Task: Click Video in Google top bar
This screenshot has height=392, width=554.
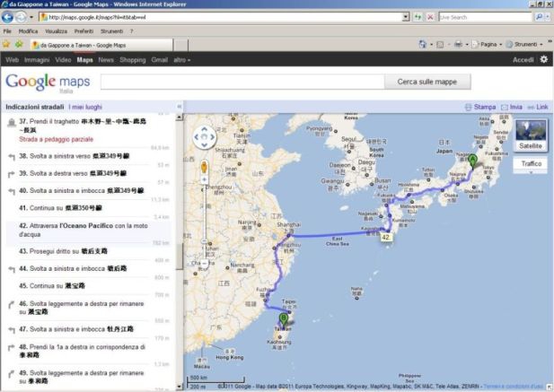Action: 63,59
